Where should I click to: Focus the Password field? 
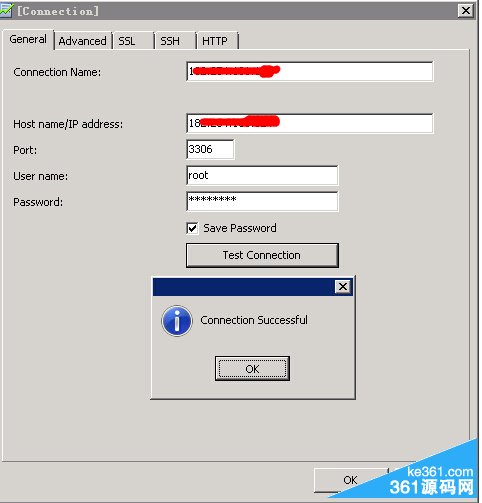click(x=262, y=201)
